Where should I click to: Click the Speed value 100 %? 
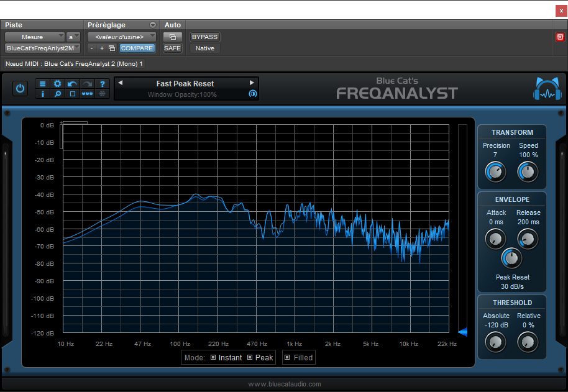pos(528,155)
